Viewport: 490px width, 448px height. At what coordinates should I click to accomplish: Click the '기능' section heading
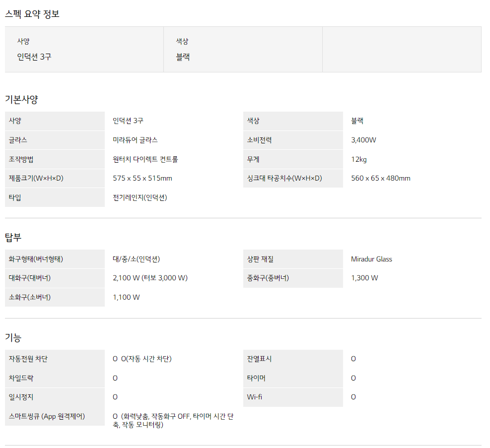click(x=13, y=338)
